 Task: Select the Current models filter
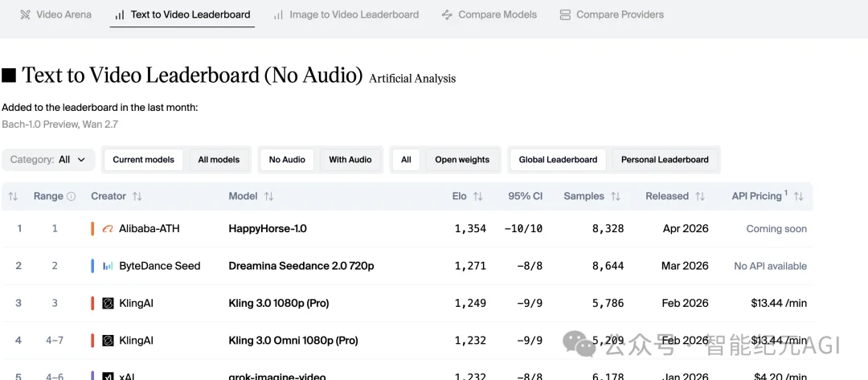click(143, 160)
